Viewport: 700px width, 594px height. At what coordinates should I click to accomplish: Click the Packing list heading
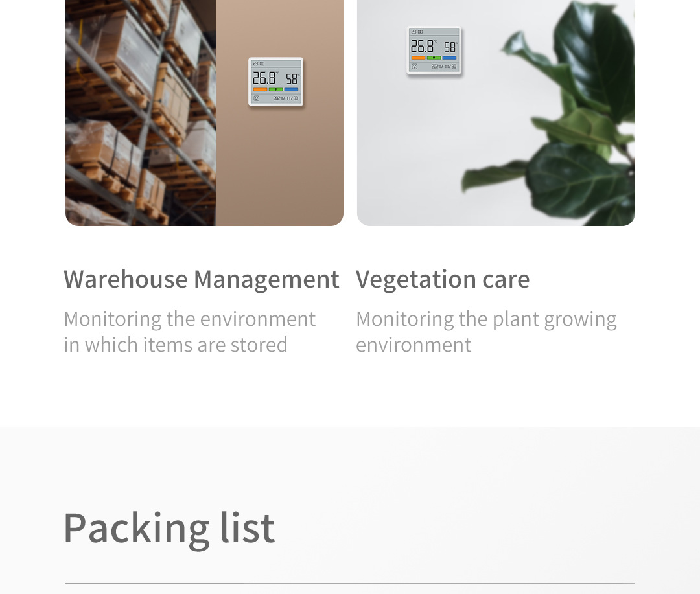point(169,529)
